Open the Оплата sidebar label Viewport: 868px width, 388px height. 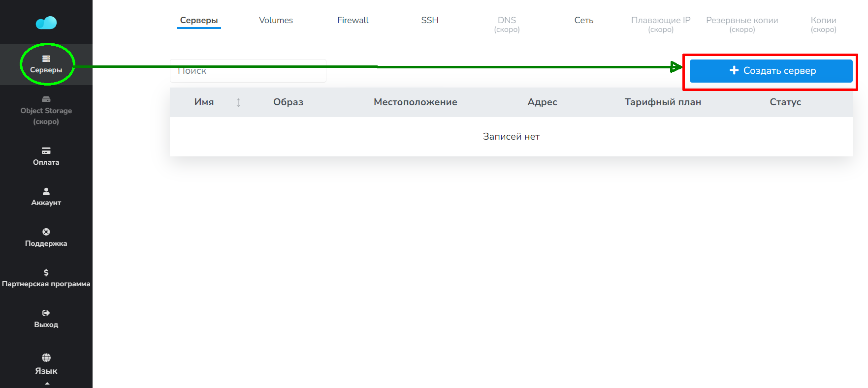click(46, 162)
